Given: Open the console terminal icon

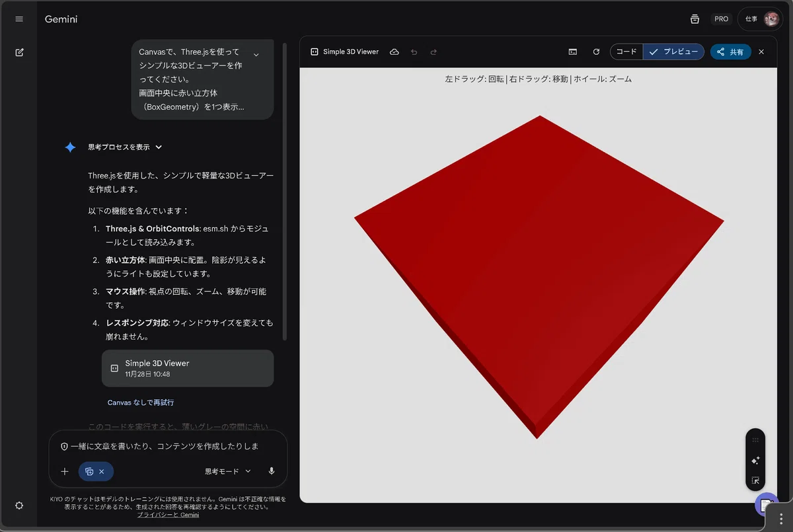Looking at the screenshot, I should (x=573, y=52).
